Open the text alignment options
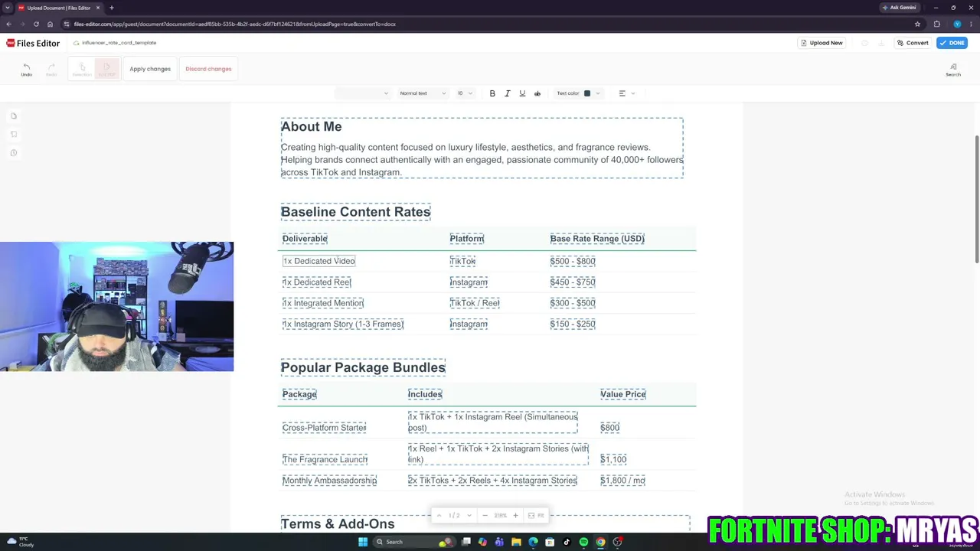The height and width of the screenshot is (551, 980). pyautogui.click(x=626, y=93)
